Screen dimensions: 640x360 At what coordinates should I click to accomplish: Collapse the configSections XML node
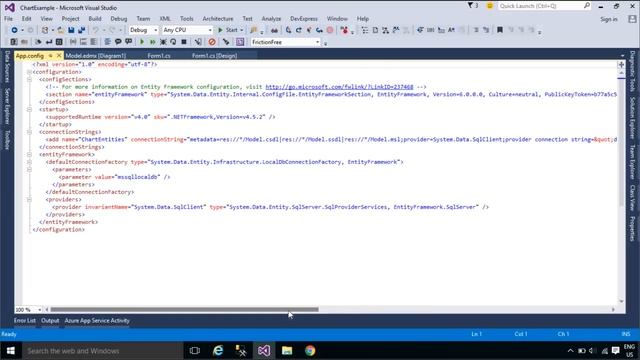pos(29,79)
